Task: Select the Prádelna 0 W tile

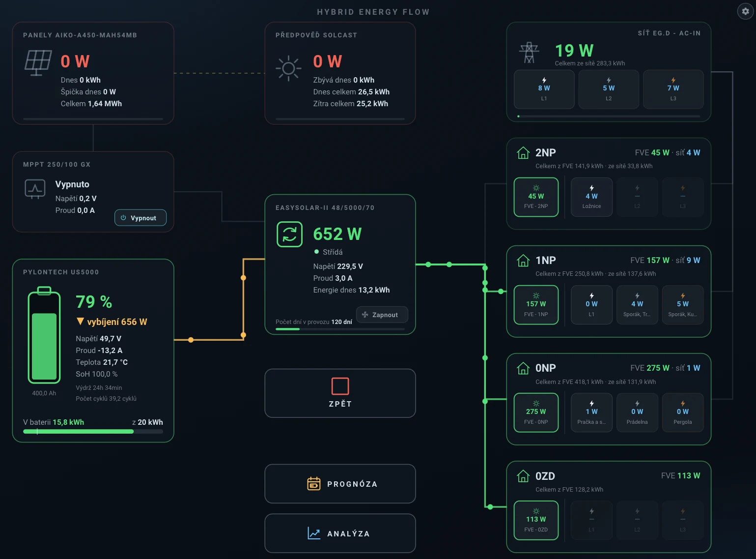Action: (x=637, y=412)
